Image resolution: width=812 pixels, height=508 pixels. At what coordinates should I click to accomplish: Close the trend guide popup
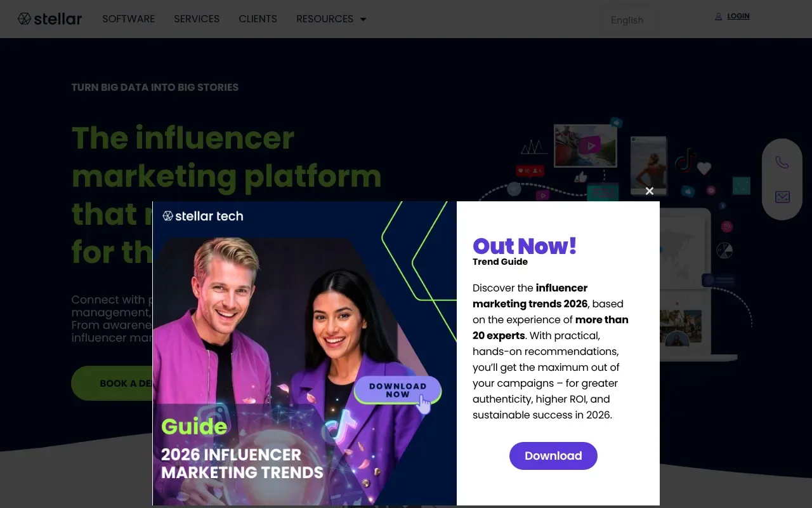click(x=649, y=191)
